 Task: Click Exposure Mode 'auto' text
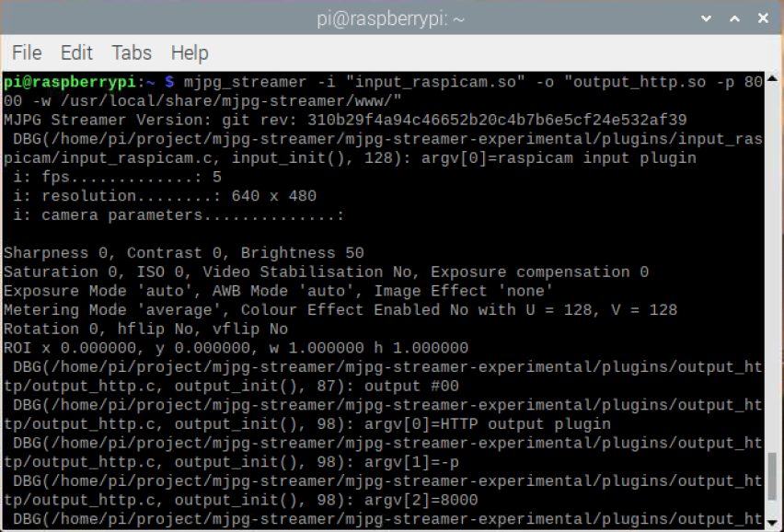(98, 291)
